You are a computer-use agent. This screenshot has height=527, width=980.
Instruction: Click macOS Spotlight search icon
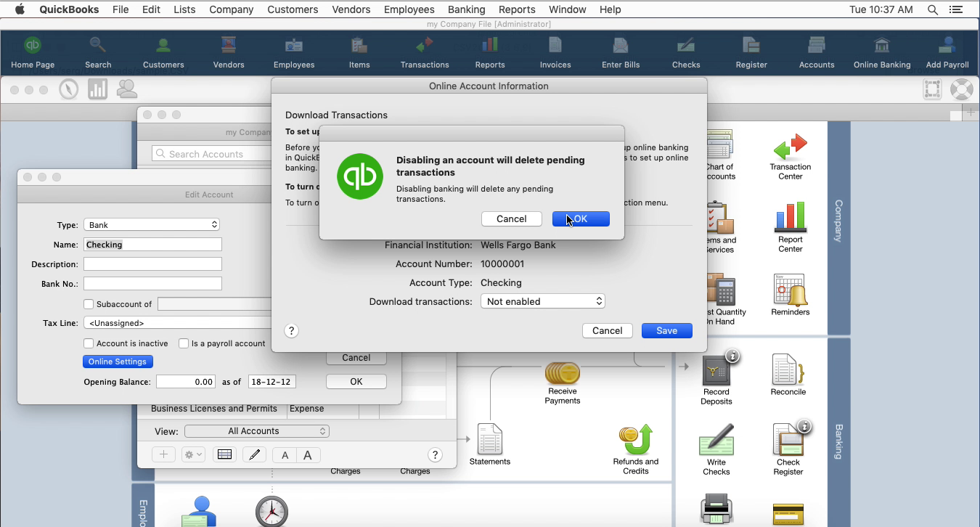pos(933,9)
